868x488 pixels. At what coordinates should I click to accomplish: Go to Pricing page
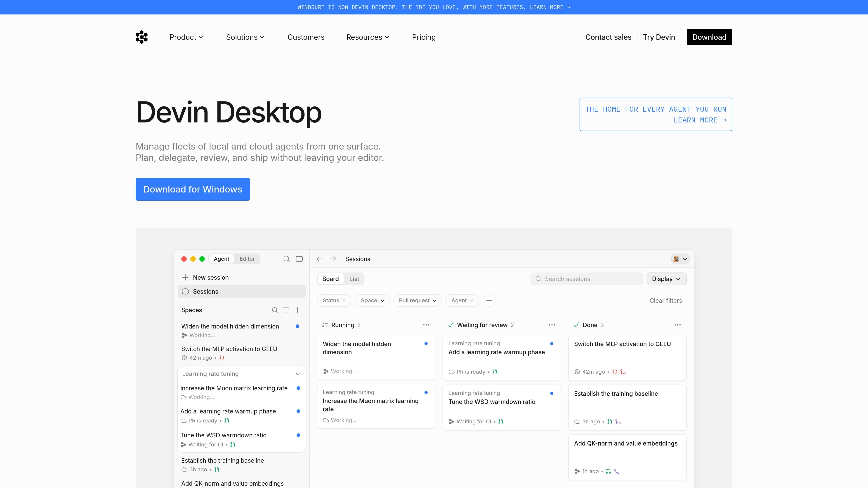pos(424,37)
